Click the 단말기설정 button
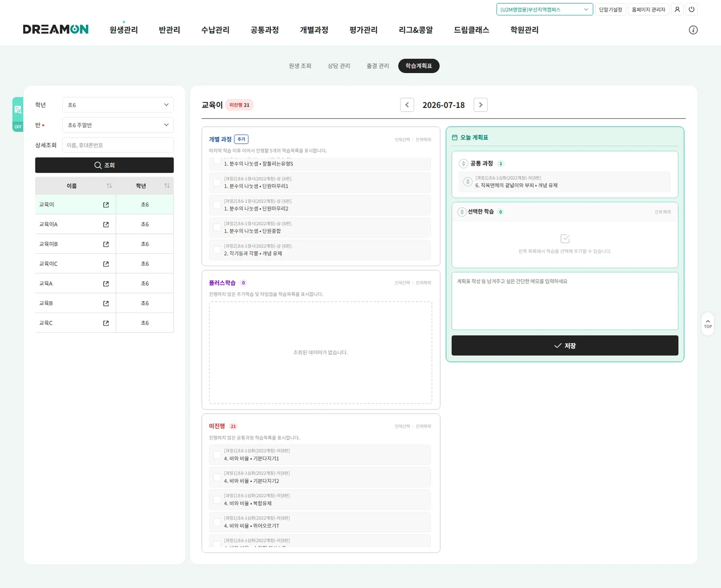Viewport: 721px width, 588px height. tap(610, 9)
